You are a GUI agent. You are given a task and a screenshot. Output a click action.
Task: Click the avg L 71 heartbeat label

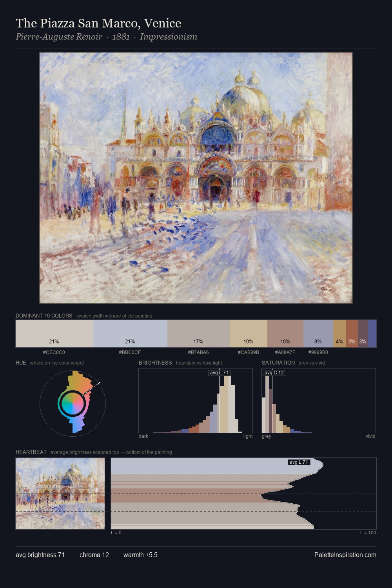coord(299,462)
